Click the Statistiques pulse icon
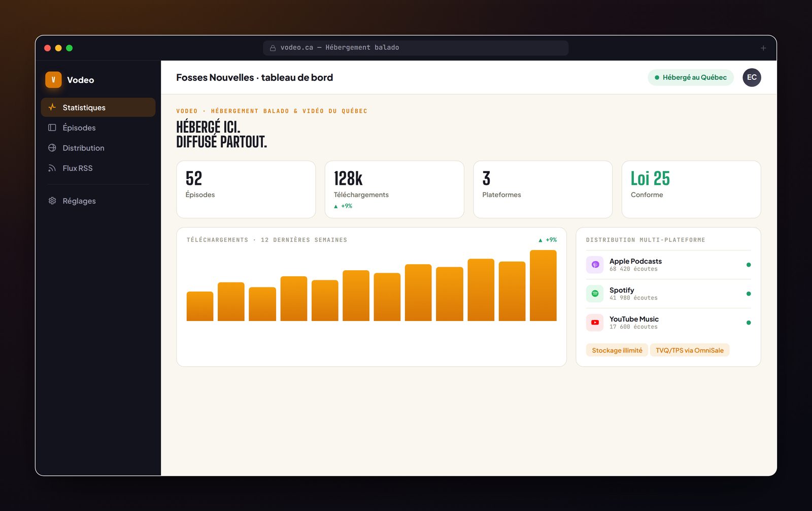Viewport: 812px width, 511px height. click(x=52, y=107)
